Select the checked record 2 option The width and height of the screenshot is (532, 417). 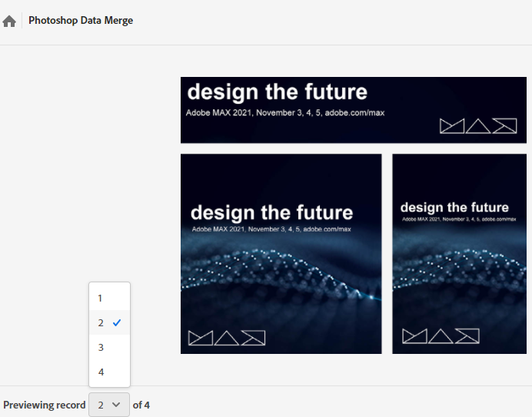(x=109, y=322)
